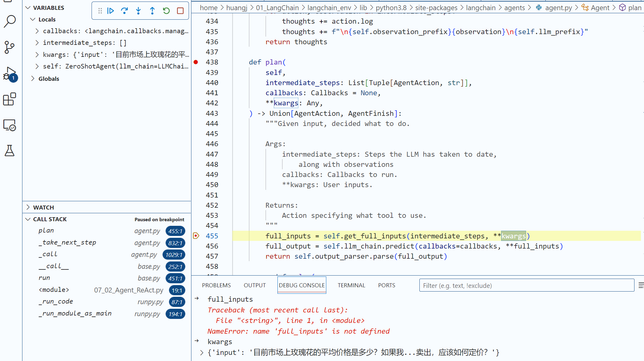Open the Search view in activity bar
The image size is (644, 361).
(10, 22)
